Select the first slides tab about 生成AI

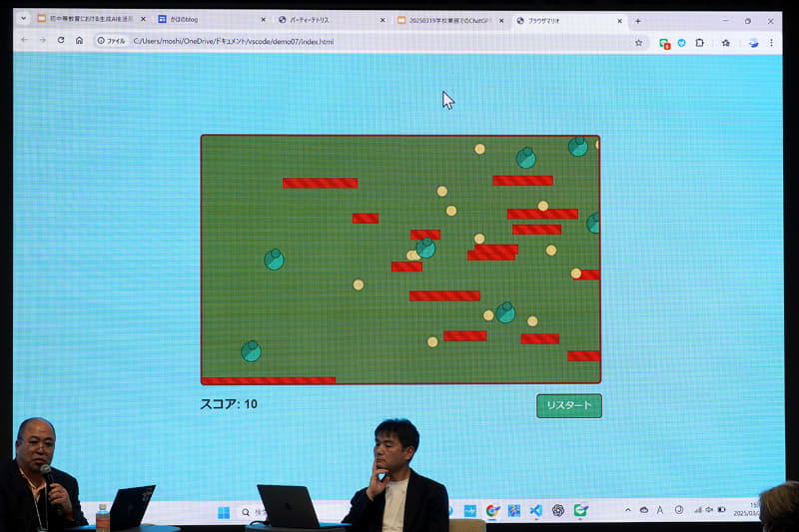pyautogui.click(x=91, y=19)
